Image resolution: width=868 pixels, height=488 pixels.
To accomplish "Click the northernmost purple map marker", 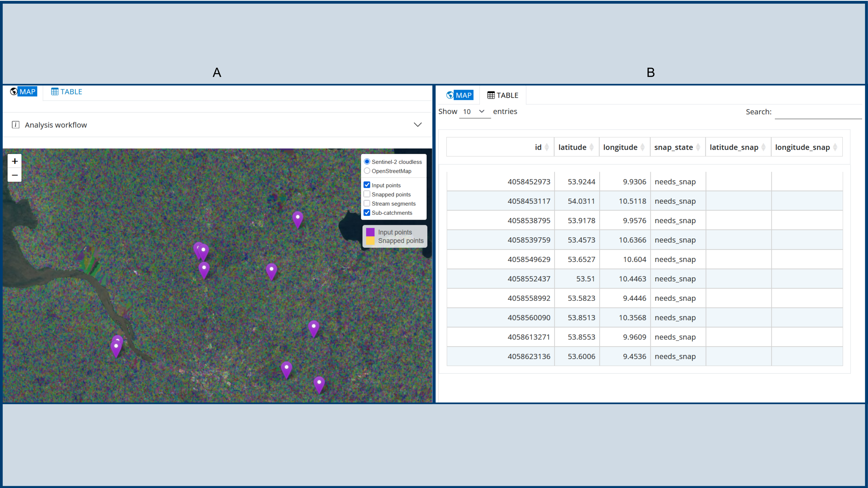I will point(298,220).
